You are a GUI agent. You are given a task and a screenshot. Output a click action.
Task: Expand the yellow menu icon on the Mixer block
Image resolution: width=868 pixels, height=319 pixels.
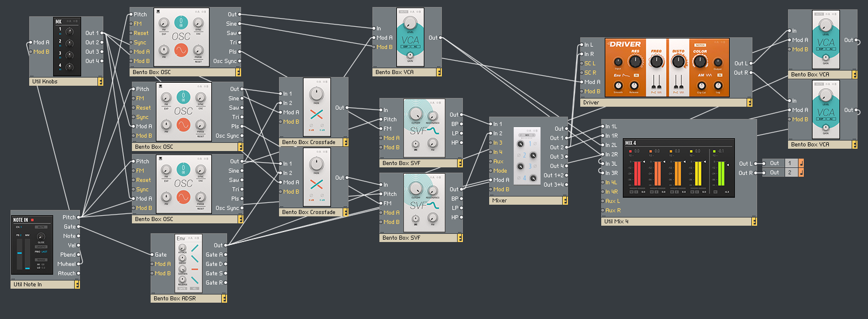(x=565, y=201)
